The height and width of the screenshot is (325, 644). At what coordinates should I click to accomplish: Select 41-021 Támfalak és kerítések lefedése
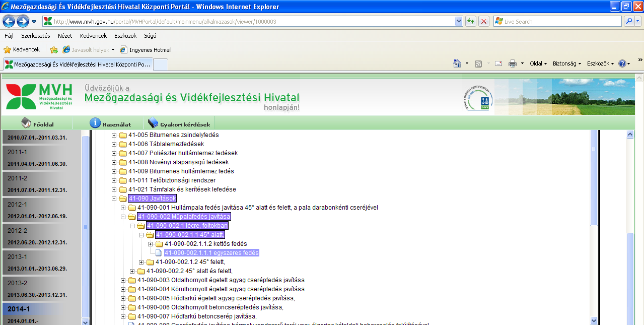click(x=182, y=189)
